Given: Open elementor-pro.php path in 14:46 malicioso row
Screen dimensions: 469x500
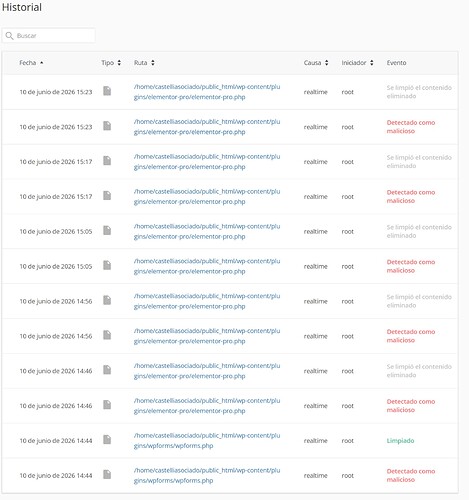Looking at the screenshot, I should point(207,406).
